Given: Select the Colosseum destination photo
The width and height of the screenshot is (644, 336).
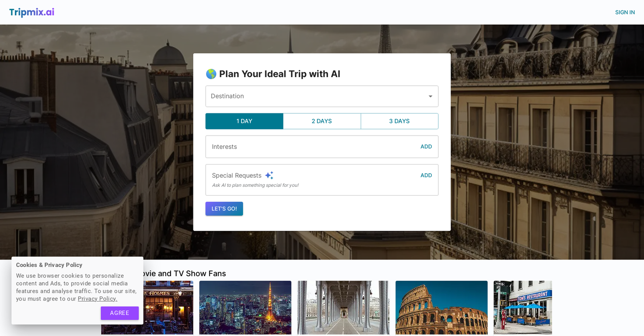Looking at the screenshot, I should [441, 308].
